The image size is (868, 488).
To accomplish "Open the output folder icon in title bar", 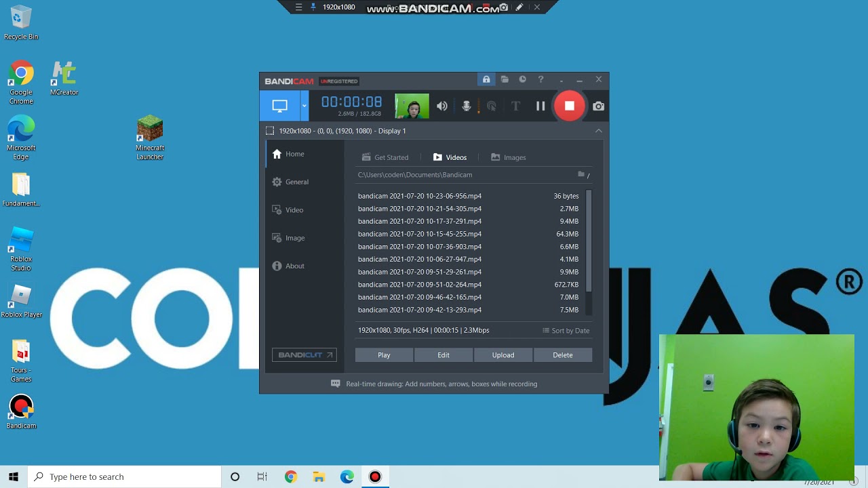I will (x=505, y=79).
